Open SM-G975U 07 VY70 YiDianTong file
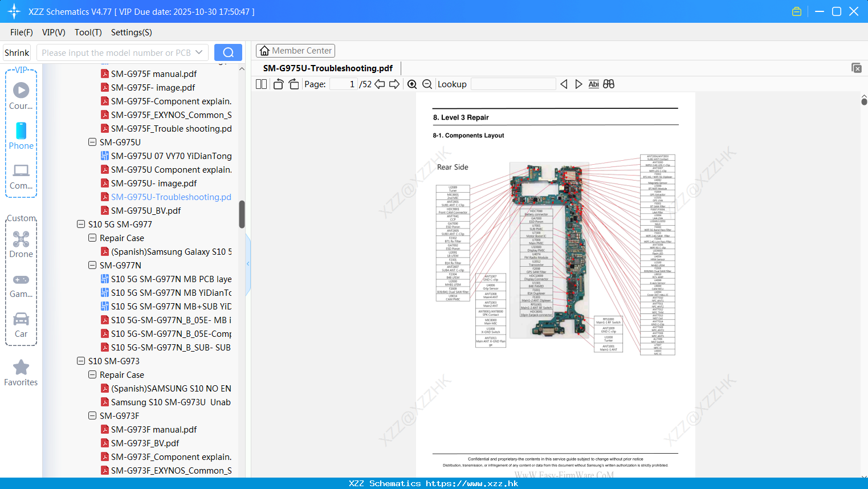Image resolution: width=868 pixels, height=489 pixels. (x=166, y=156)
